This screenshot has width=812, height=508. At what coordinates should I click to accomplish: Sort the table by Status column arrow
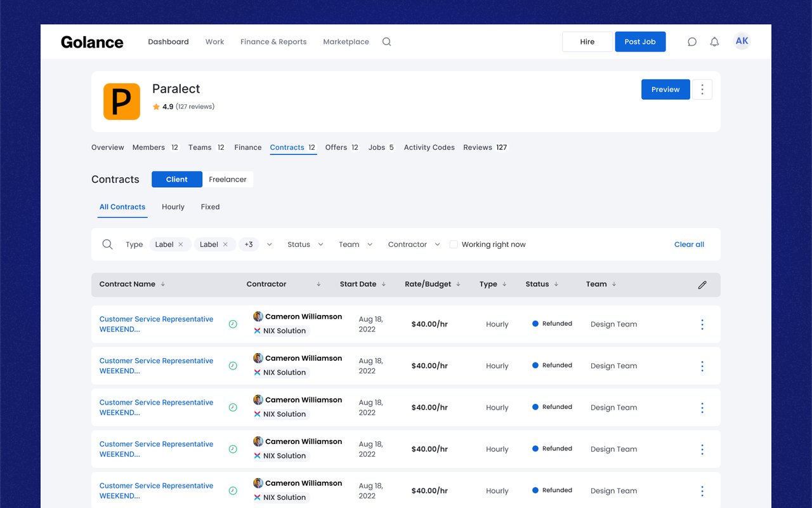[x=556, y=284]
